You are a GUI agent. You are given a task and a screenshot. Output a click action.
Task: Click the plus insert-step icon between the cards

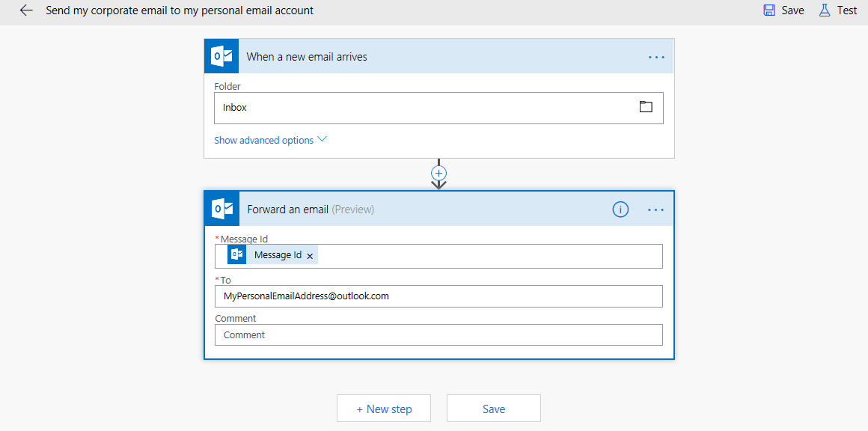tap(439, 173)
